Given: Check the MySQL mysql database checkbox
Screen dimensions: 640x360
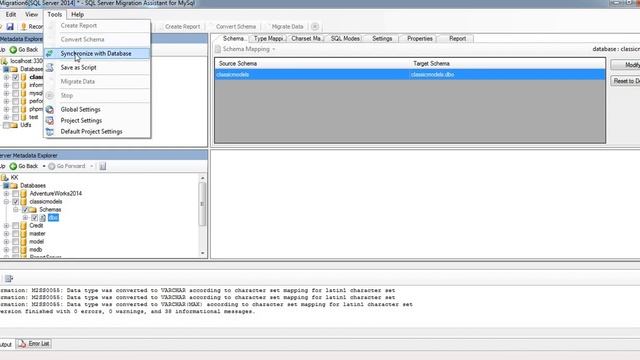Looking at the screenshot, I should (x=15, y=93).
